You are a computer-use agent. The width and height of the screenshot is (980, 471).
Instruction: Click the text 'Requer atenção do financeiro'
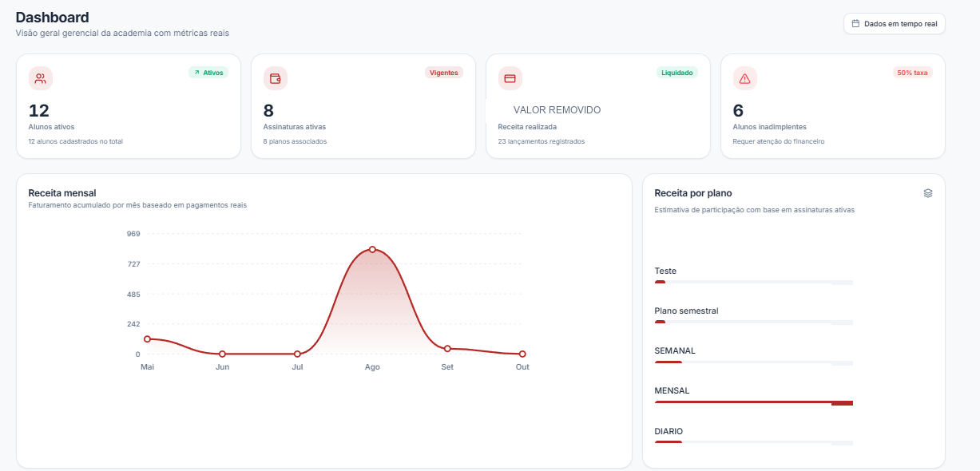click(x=778, y=141)
